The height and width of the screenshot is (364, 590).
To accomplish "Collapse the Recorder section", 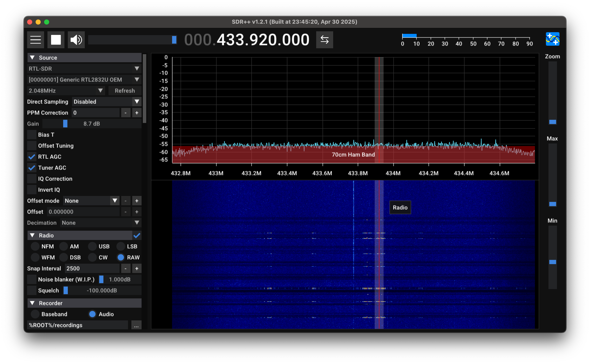I will point(32,303).
